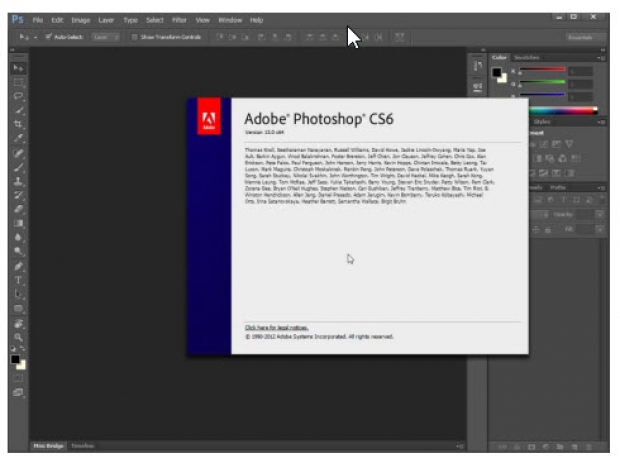Viewport: 620px width, 458px height.
Task: Select the Dodge tool
Action: (18, 251)
